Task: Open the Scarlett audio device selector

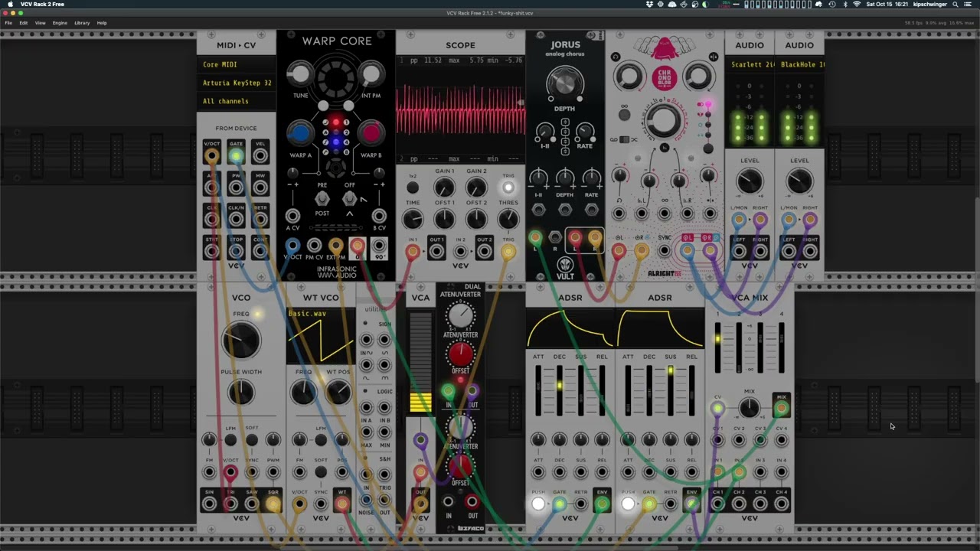Action: pos(750,64)
